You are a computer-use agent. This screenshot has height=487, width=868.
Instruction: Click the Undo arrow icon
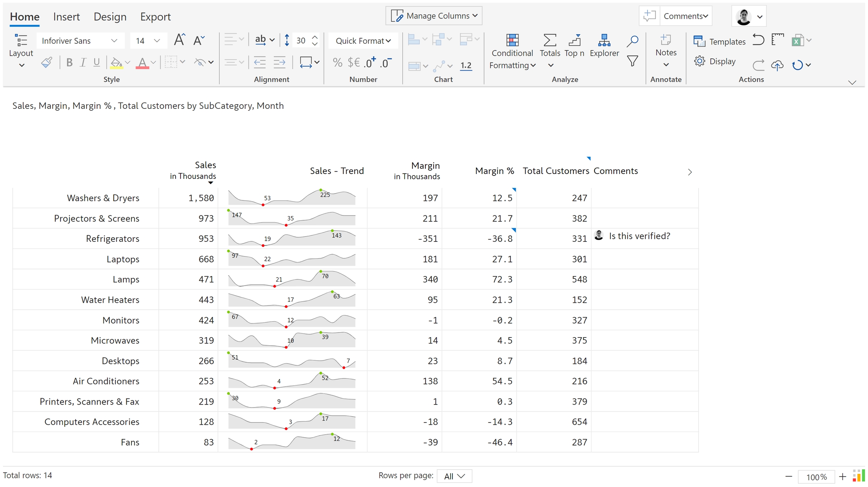click(758, 40)
